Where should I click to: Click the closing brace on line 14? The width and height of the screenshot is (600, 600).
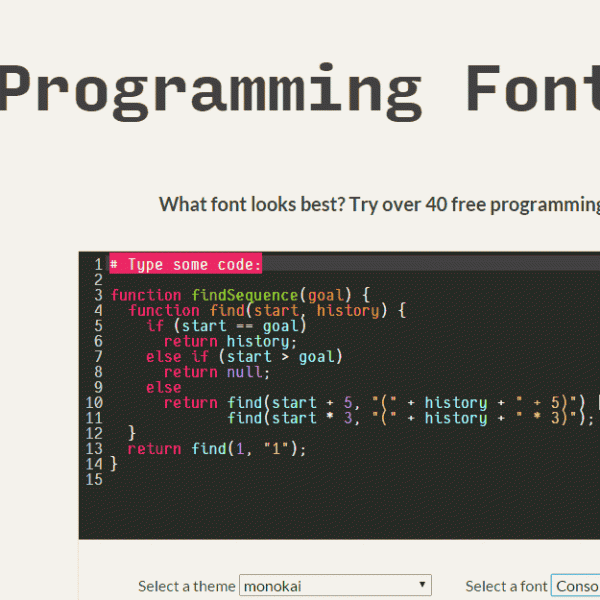pyautogui.click(x=114, y=464)
